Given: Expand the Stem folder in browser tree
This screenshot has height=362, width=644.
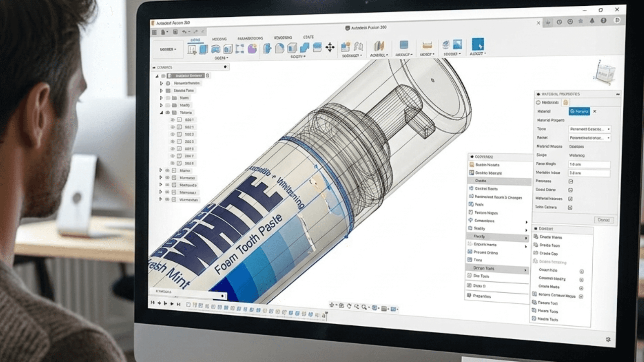Looking at the screenshot, I should pos(161,98).
